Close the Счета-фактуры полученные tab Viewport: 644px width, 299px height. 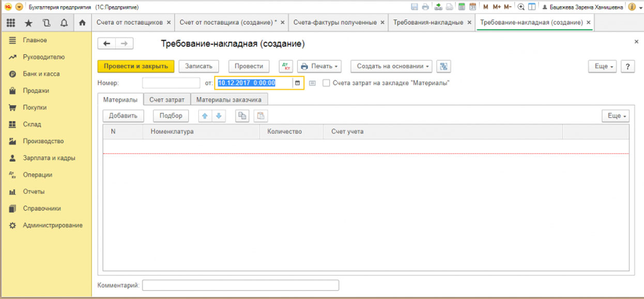coord(382,23)
